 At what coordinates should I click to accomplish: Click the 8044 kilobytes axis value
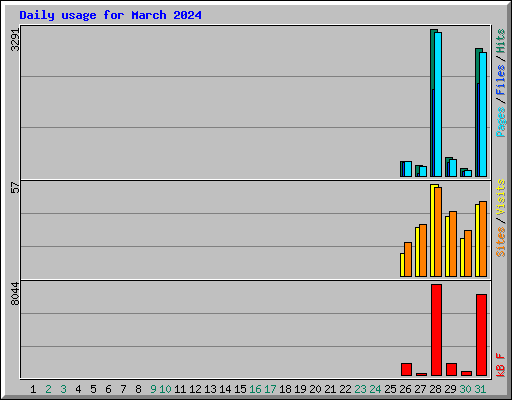[x=15, y=294]
